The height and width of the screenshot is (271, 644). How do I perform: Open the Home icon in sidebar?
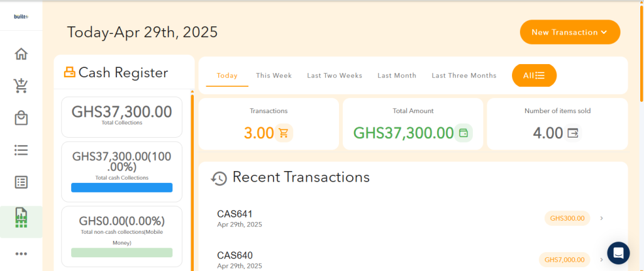pos(21,54)
